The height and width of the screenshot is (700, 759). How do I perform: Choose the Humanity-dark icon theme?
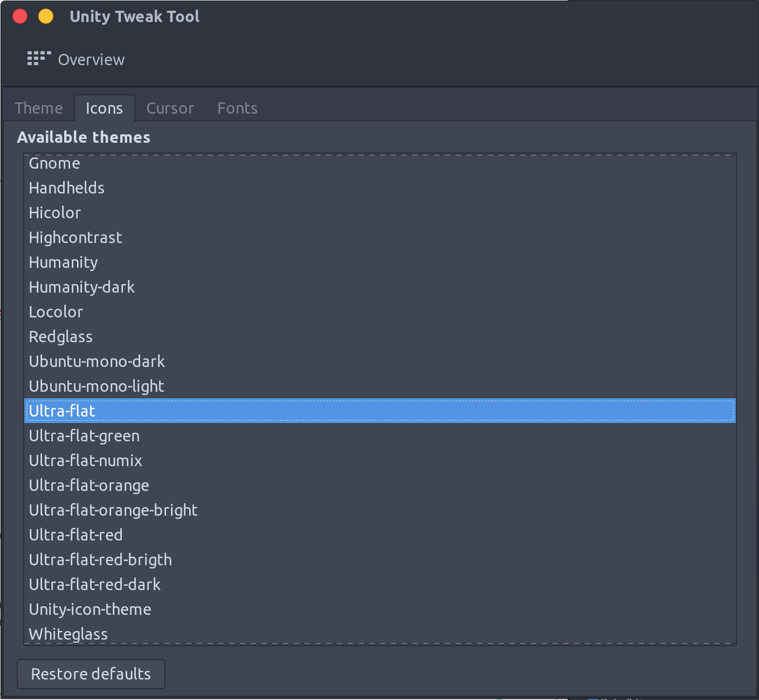(380, 287)
